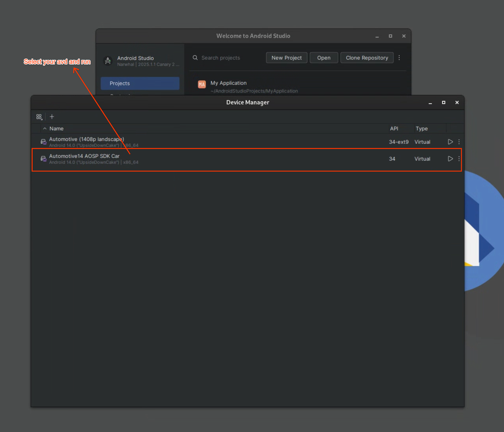The image size is (504, 432).
Task: Click the API column header
Action: [394, 129]
